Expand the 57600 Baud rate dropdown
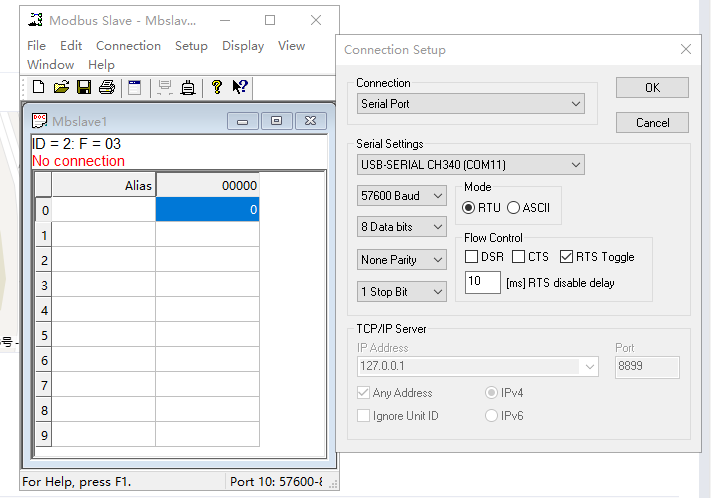Screen dimensions: 711x498 point(401,196)
